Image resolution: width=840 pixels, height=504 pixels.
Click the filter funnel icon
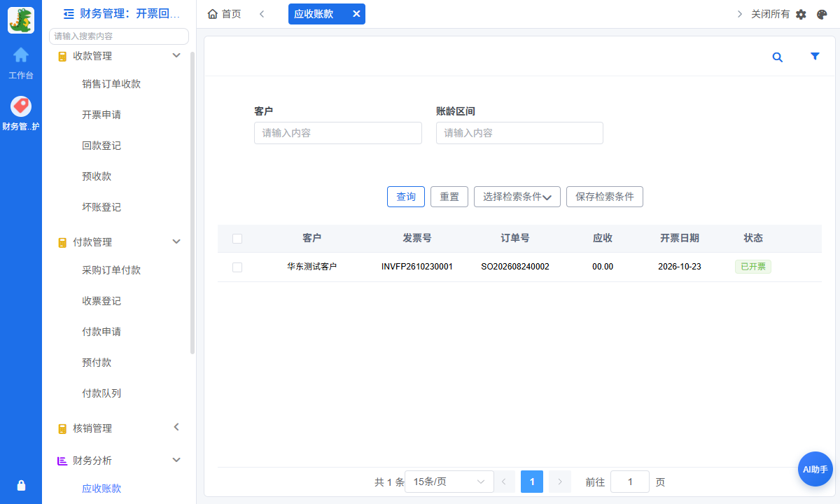815,57
